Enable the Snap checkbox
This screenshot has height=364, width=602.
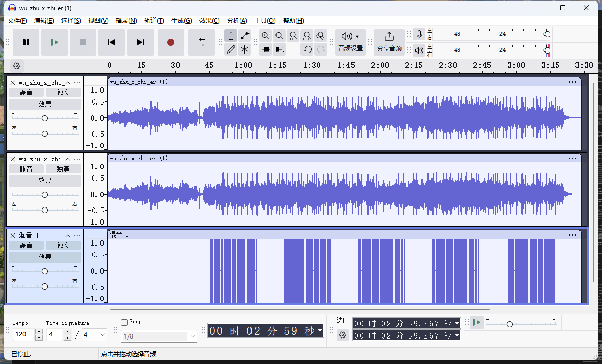(124, 322)
